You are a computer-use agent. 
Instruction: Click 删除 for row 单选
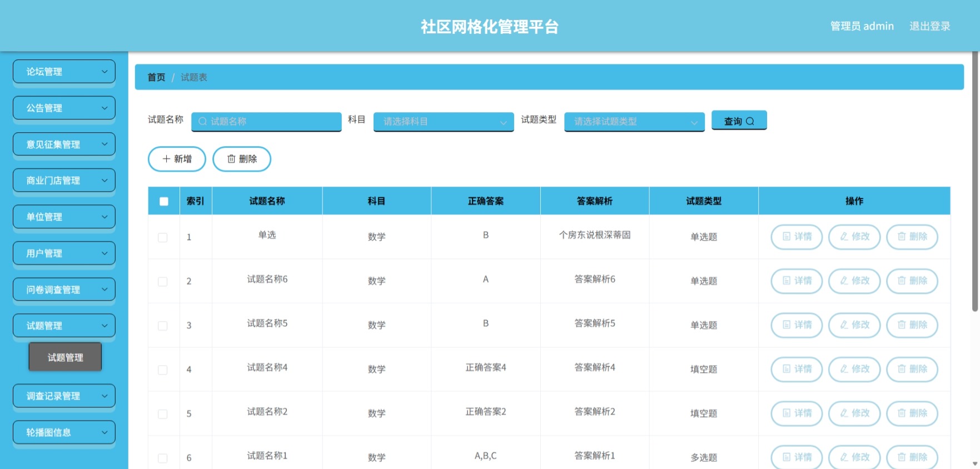coord(912,237)
